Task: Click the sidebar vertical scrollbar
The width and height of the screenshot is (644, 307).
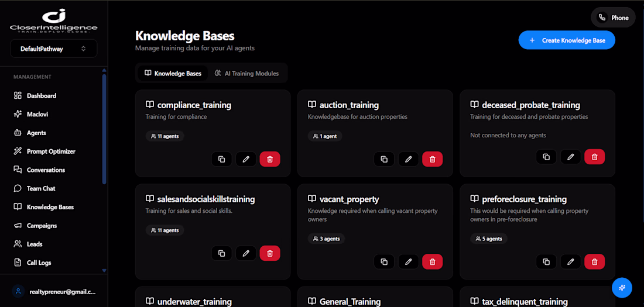Action: click(104, 129)
